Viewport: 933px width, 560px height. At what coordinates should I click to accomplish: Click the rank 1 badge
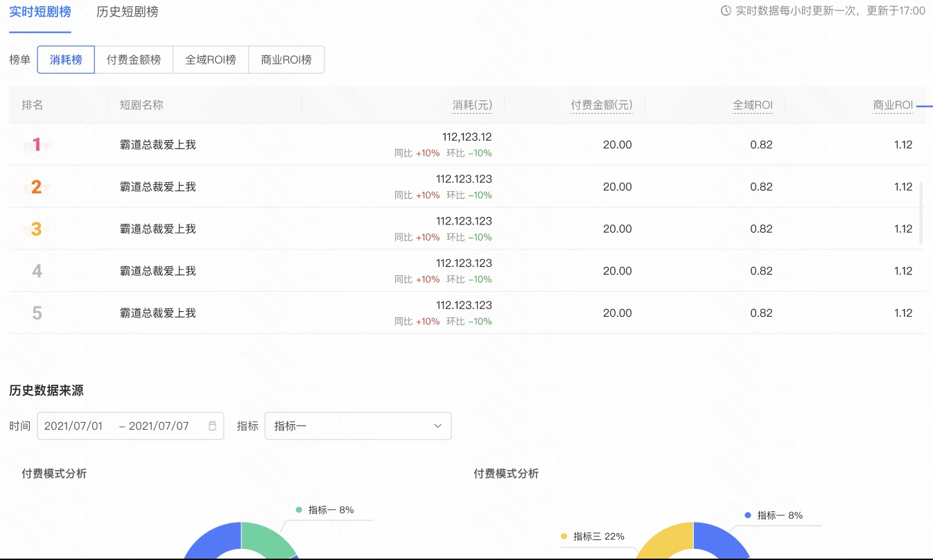point(37,145)
